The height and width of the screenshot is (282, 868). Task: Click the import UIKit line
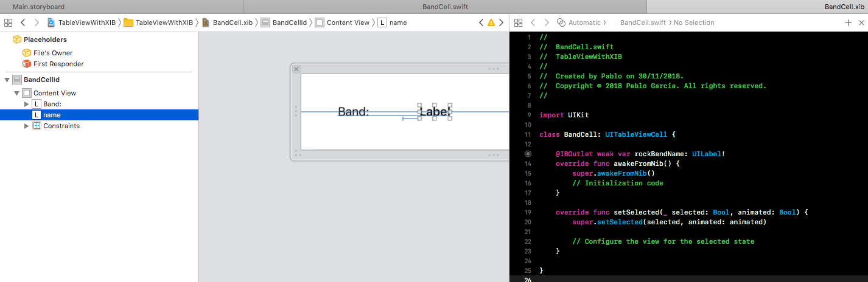click(x=564, y=115)
